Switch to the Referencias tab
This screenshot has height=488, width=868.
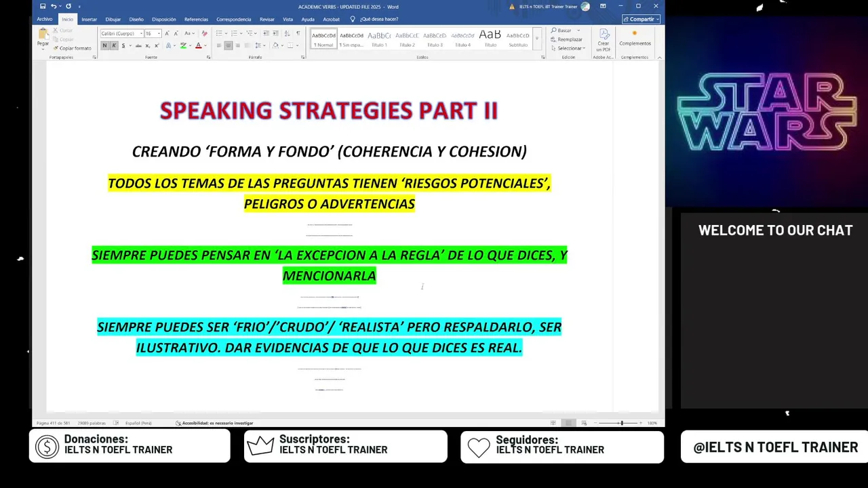(x=197, y=19)
